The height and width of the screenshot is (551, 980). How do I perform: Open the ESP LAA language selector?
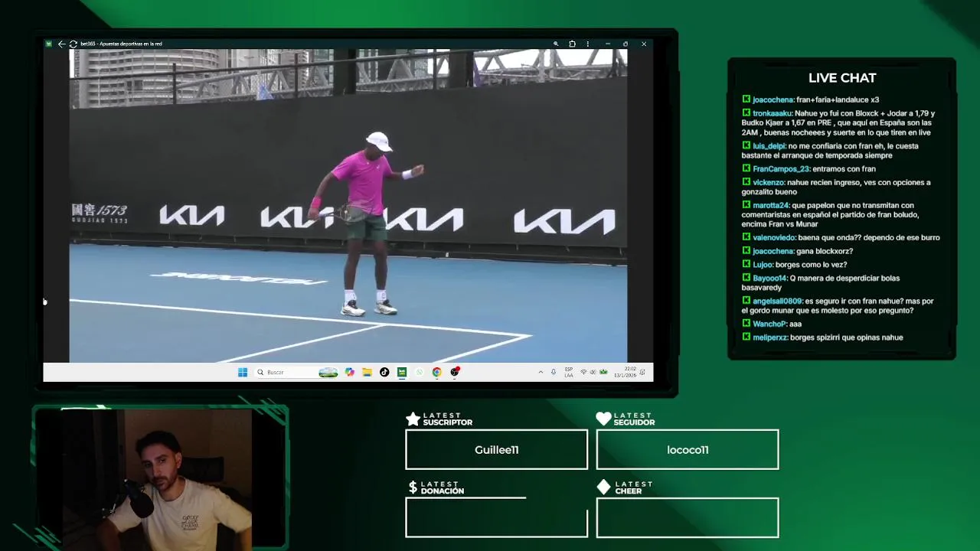569,372
